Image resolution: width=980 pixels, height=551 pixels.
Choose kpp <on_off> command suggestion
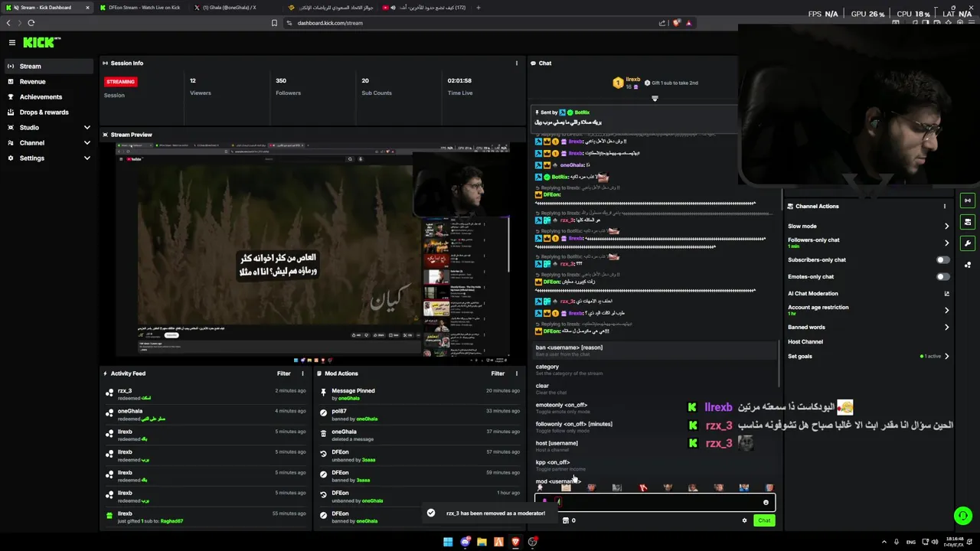pos(655,465)
